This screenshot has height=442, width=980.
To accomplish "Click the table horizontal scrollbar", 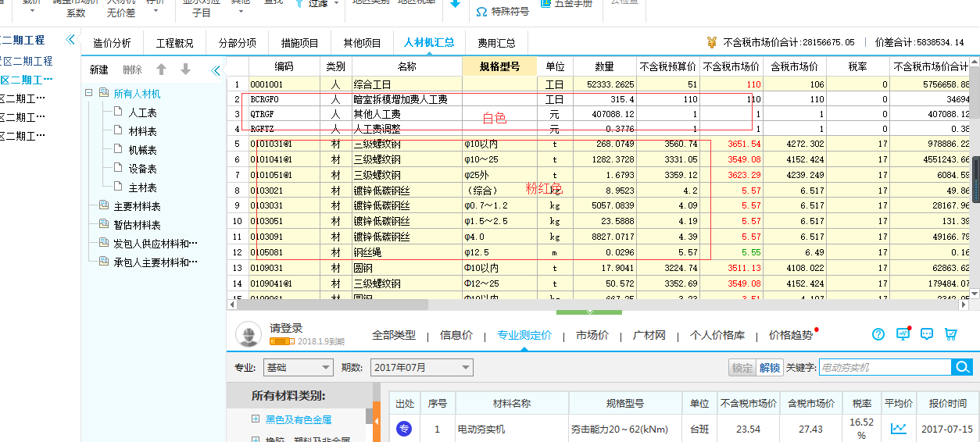I will (334, 305).
